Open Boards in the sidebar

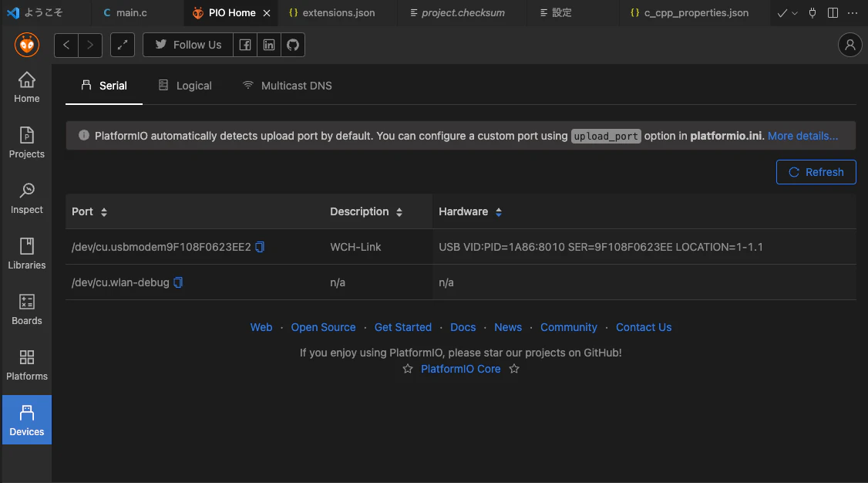tap(26, 309)
